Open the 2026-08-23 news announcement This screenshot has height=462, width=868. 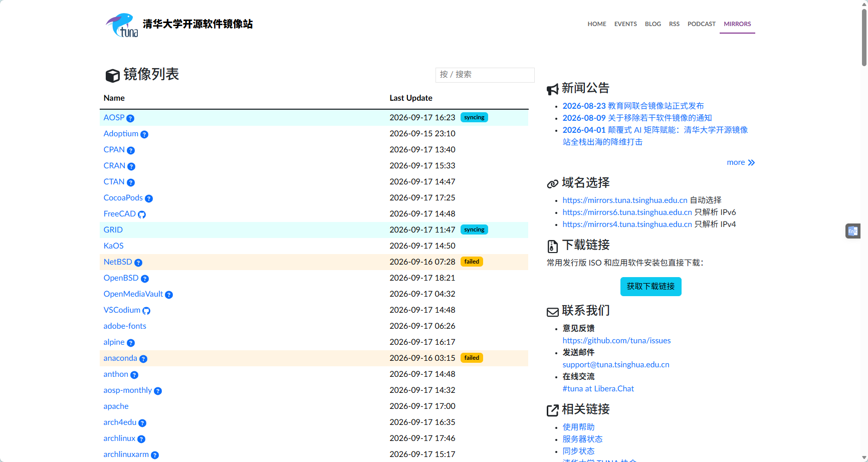click(633, 106)
